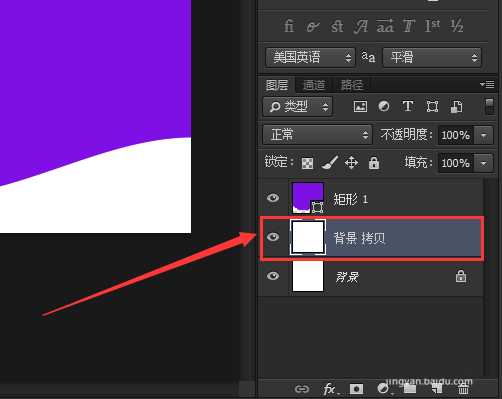
Task: Lock all layer attributes
Action: (374, 163)
